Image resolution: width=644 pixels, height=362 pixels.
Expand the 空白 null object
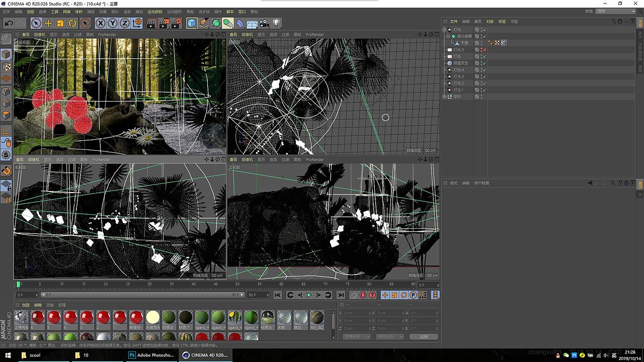444,97
